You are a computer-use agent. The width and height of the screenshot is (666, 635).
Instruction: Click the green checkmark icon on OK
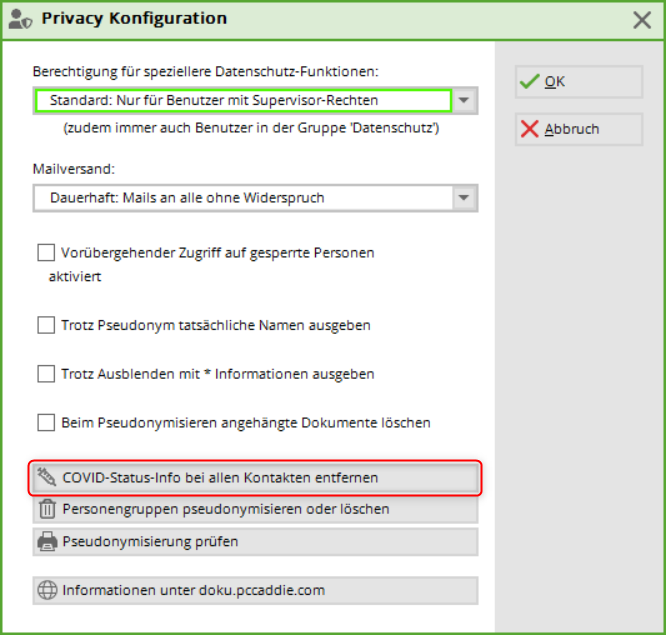tap(530, 82)
